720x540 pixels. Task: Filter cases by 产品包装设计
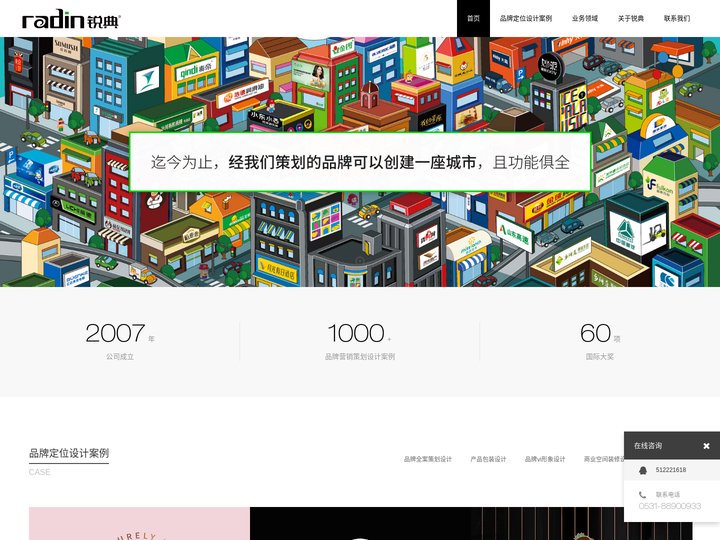coord(488,459)
